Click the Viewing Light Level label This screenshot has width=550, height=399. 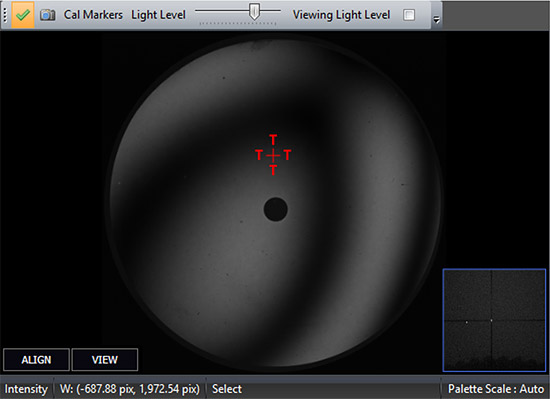tap(341, 15)
